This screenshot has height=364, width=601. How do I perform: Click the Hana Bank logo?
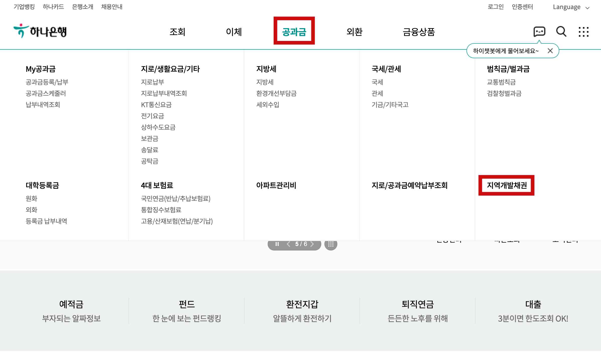tap(40, 31)
